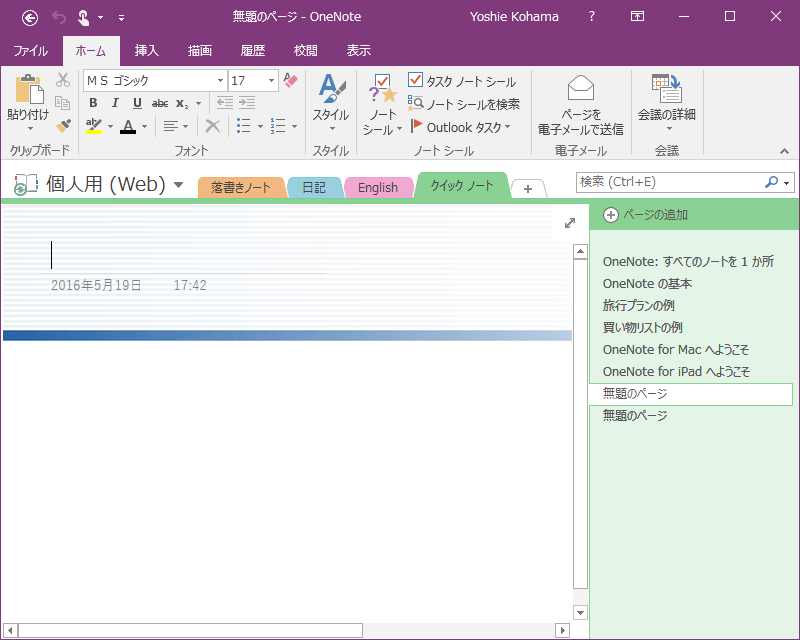Screen dimensions: 800x640
Task: Toggle Strikethrough formatting
Action: pyautogui.click(x=160, y=103)
